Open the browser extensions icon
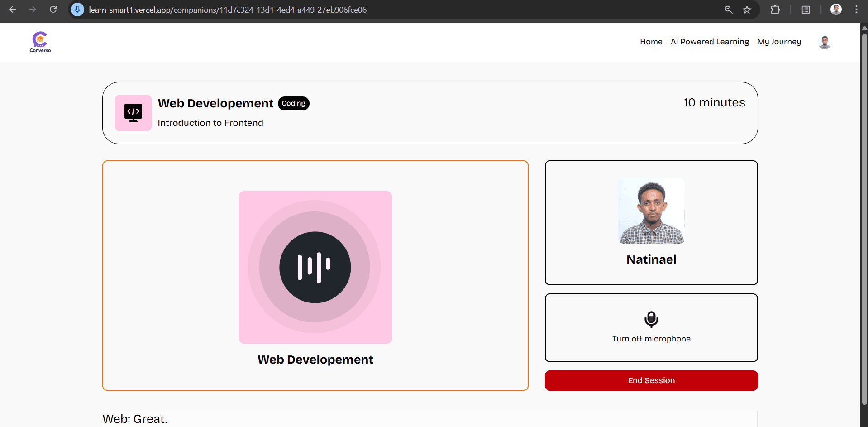This screenshot has width=868, height=427. click(775, 10)
